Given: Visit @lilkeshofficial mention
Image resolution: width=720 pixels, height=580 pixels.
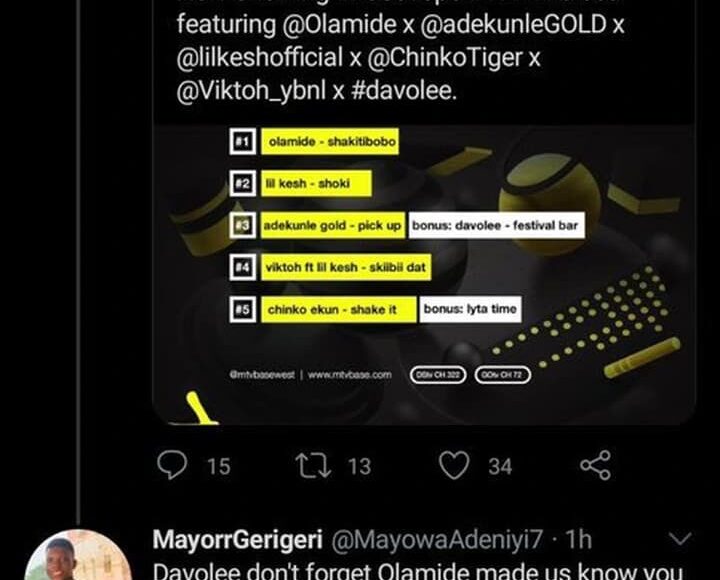Looking at the screenshot, I should click(260, 57).
